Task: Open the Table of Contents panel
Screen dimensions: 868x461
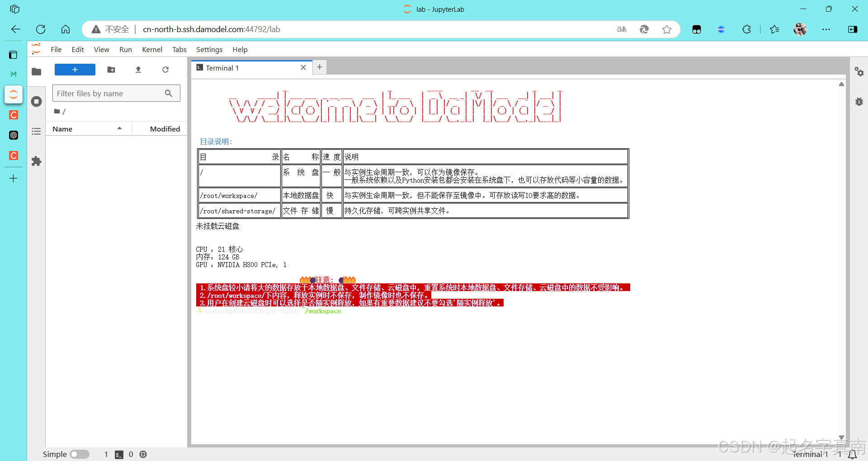Action: (x=37, y=132)
